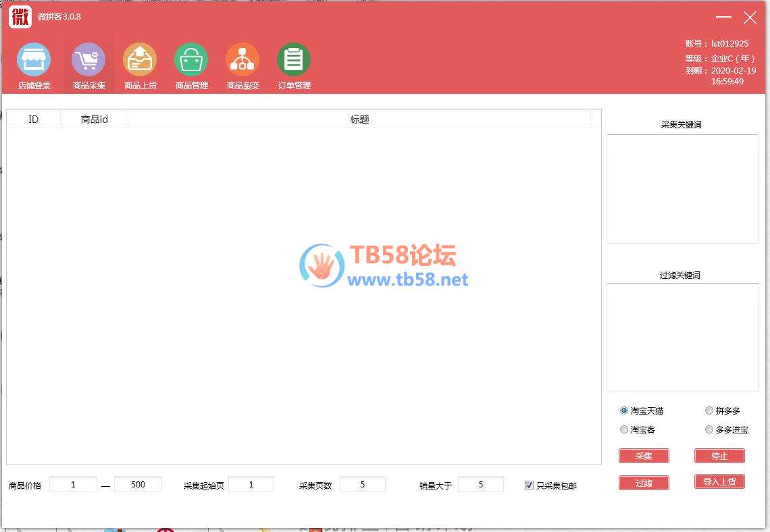Click the 采集起始页 input field
Viewport: 770px width, 532px height.
(251, 484)
